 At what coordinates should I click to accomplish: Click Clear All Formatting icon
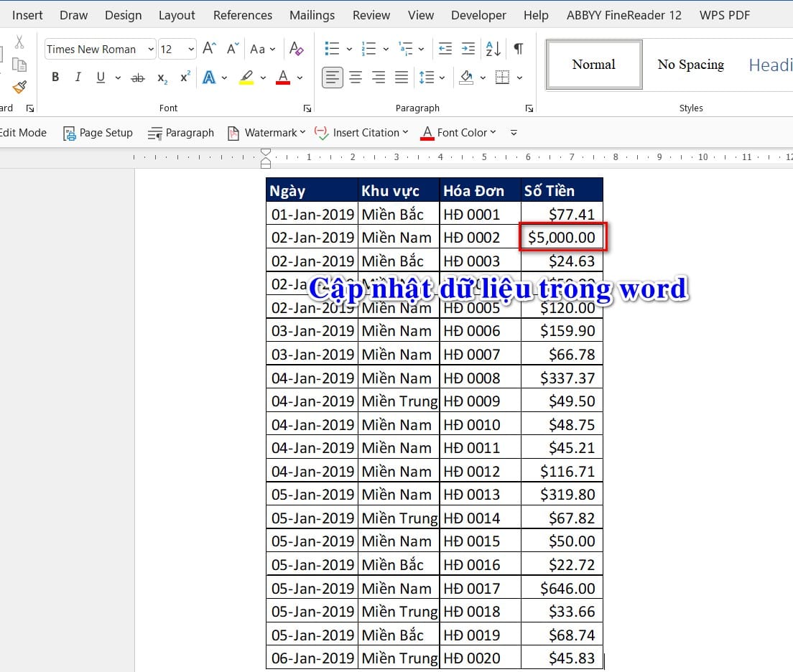(x=296, y=49)
